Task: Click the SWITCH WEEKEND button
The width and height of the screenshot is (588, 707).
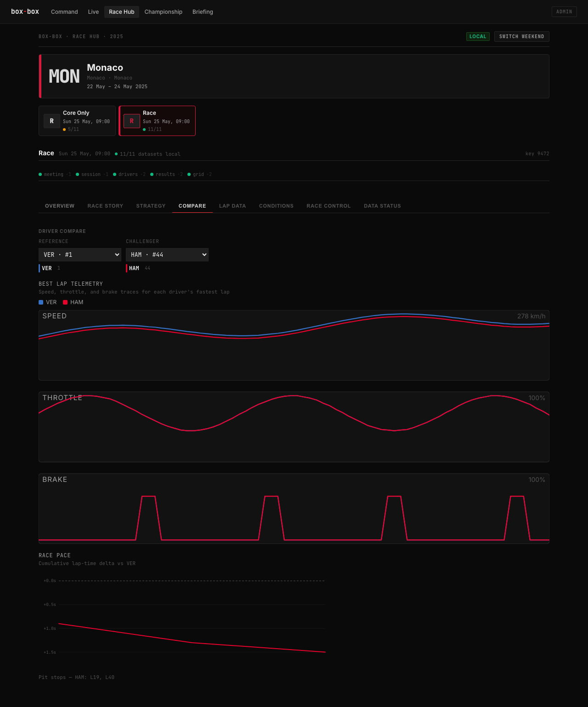Action: tap(521, 37)
